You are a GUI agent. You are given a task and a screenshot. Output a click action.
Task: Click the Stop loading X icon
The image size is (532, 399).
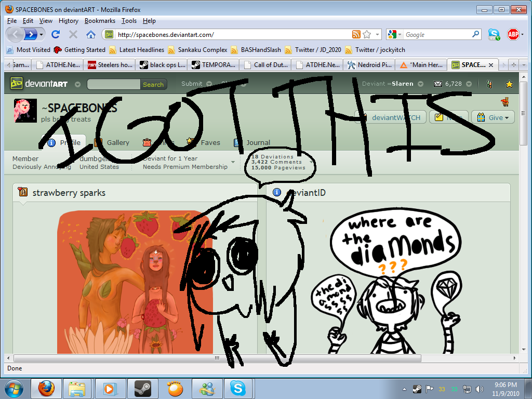click(x=73, y=34)
